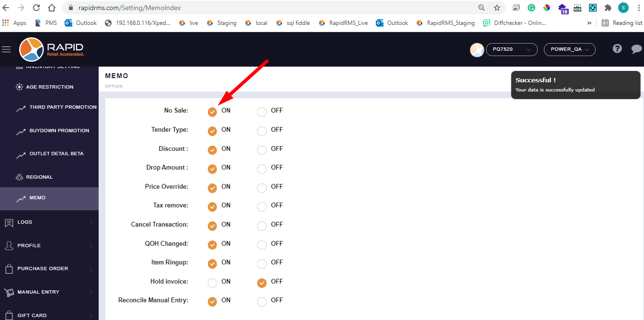
Task: Click the browser address bar
Action: click(273, 8)
